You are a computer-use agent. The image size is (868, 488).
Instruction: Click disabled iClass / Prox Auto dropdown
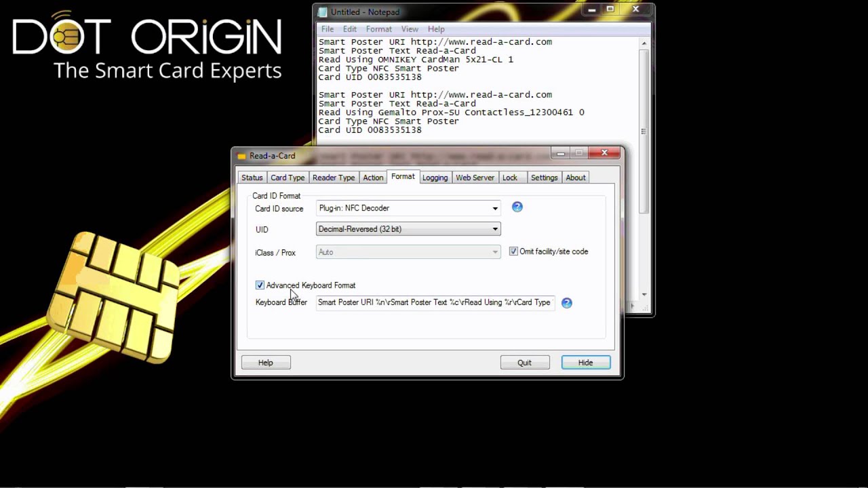coord(408,252)
